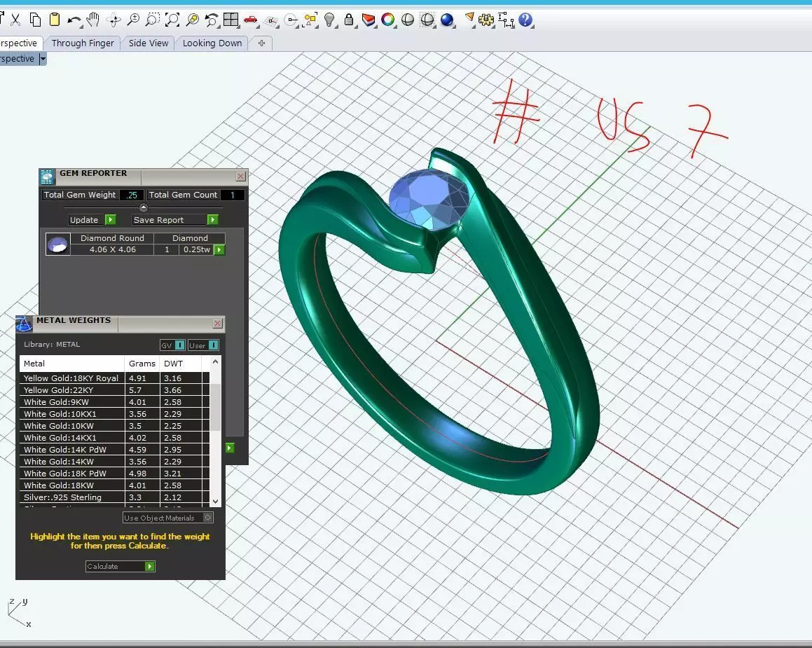Switch to the Through Finger viewport tab
The image size is (812, 648).
[83, 43]
